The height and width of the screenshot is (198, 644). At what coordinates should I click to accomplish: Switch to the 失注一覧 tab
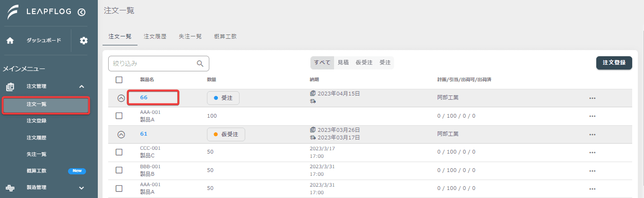coord(190,36)
